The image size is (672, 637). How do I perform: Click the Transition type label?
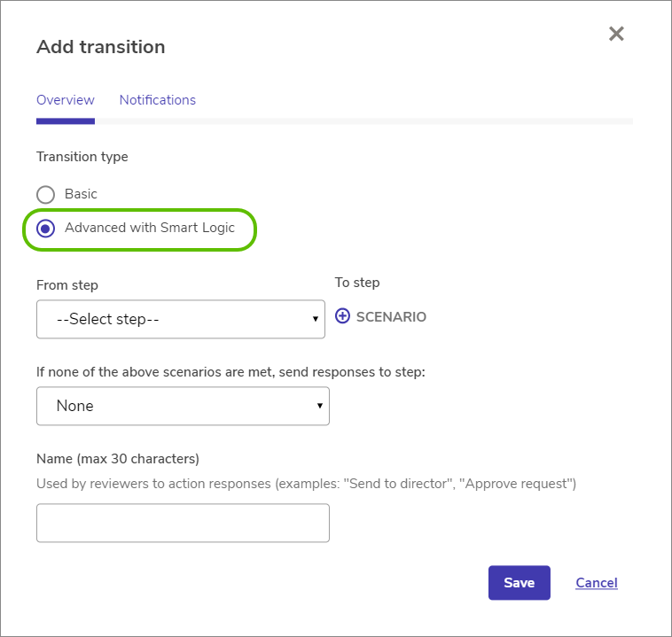(x=82, y=157)
